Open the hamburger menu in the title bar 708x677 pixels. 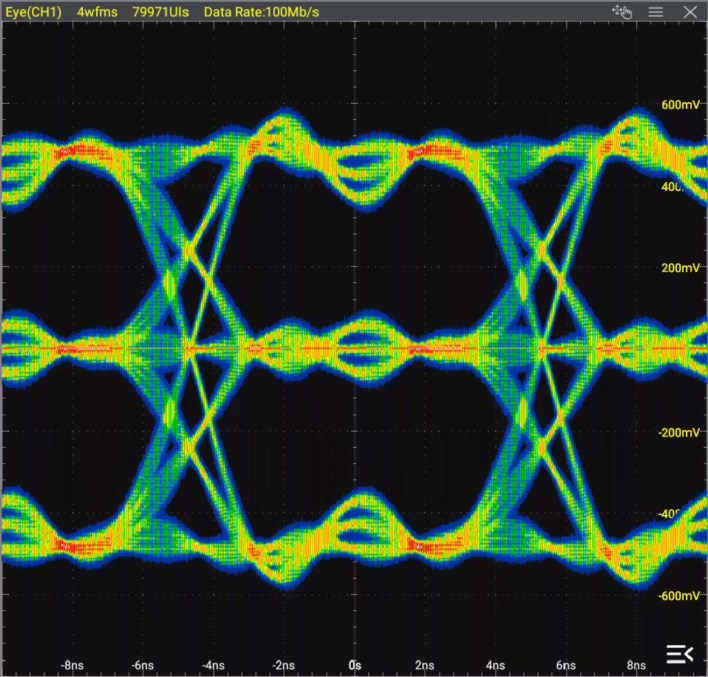[656, 12]
